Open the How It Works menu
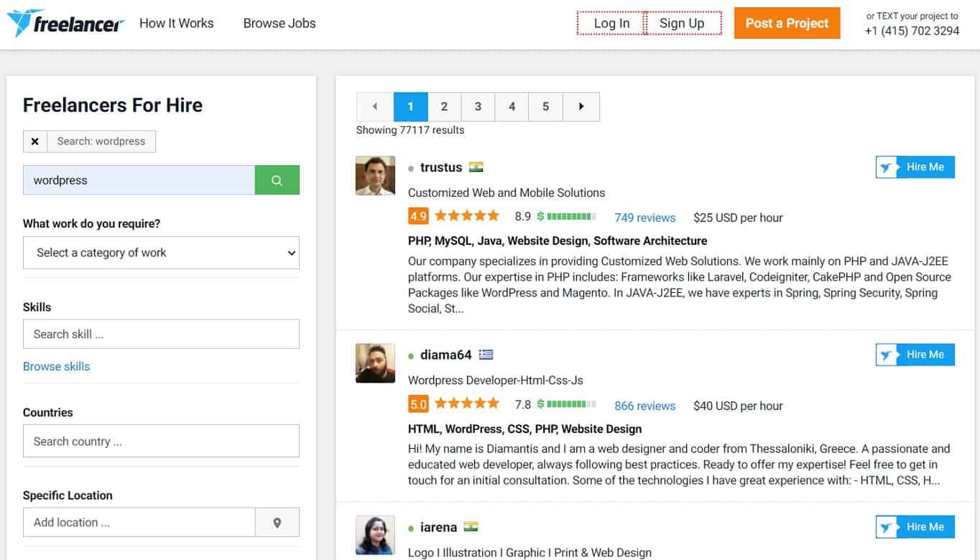 176,23
